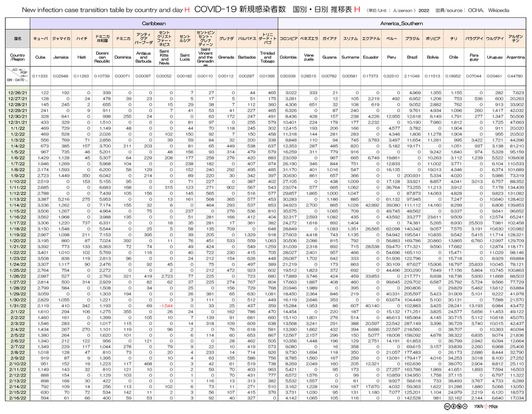
Task: Click Chile value 41,651
Action: 455,369
